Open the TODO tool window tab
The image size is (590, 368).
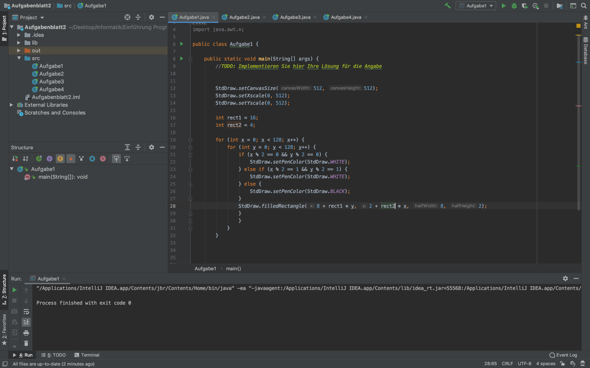(53, 355)
